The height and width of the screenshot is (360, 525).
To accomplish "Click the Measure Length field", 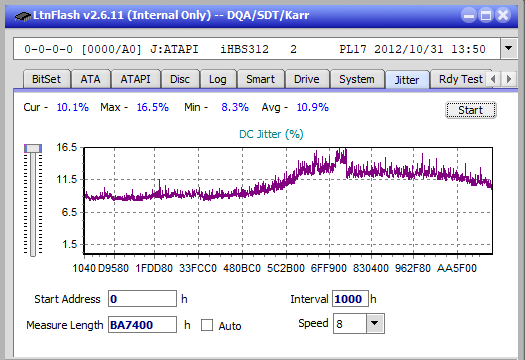I will pos(142,325).
